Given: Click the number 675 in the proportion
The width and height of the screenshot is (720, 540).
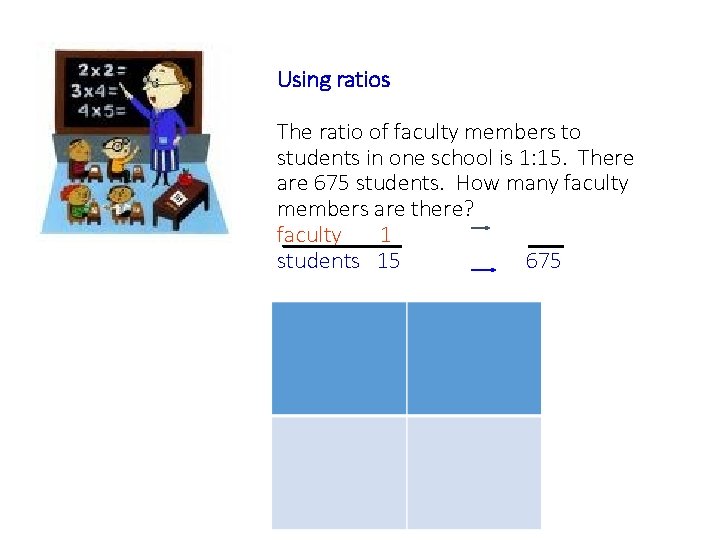Looking at the screenshot, I should click(543, 261).
